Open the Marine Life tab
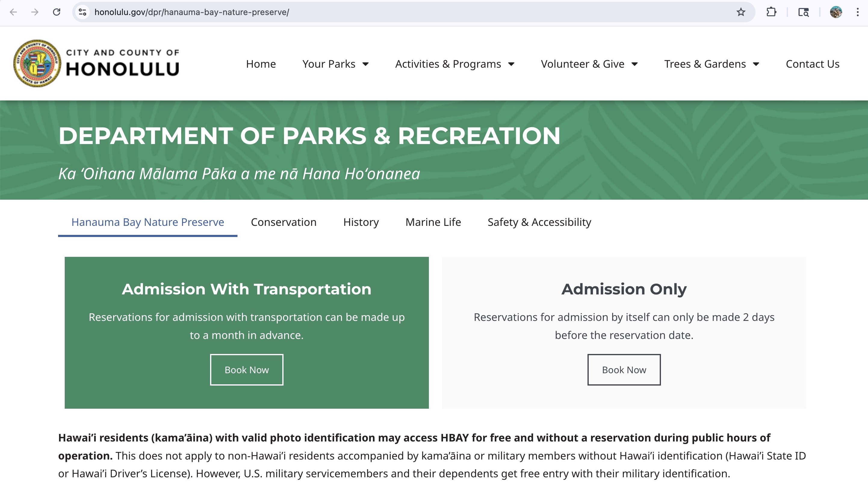 pyautogui.click(x=433, y=222)
